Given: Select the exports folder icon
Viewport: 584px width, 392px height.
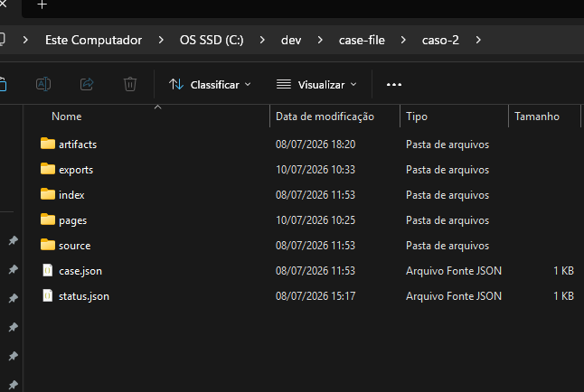Looking at the screenshot, I should click(48, 169).
